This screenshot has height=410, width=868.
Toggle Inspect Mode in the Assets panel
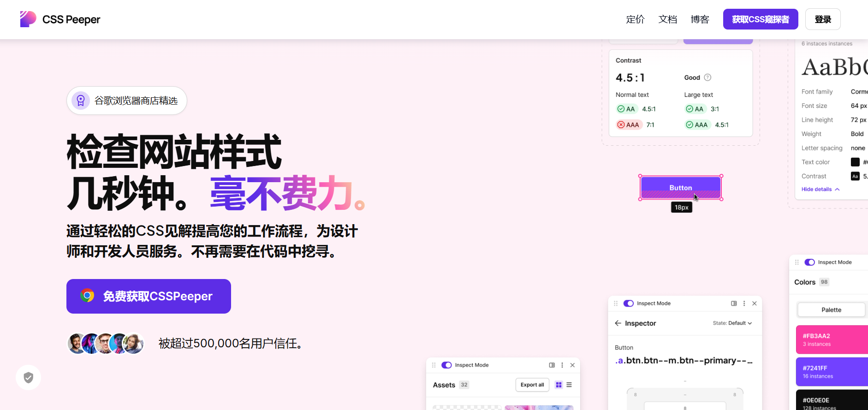(446, 365)
